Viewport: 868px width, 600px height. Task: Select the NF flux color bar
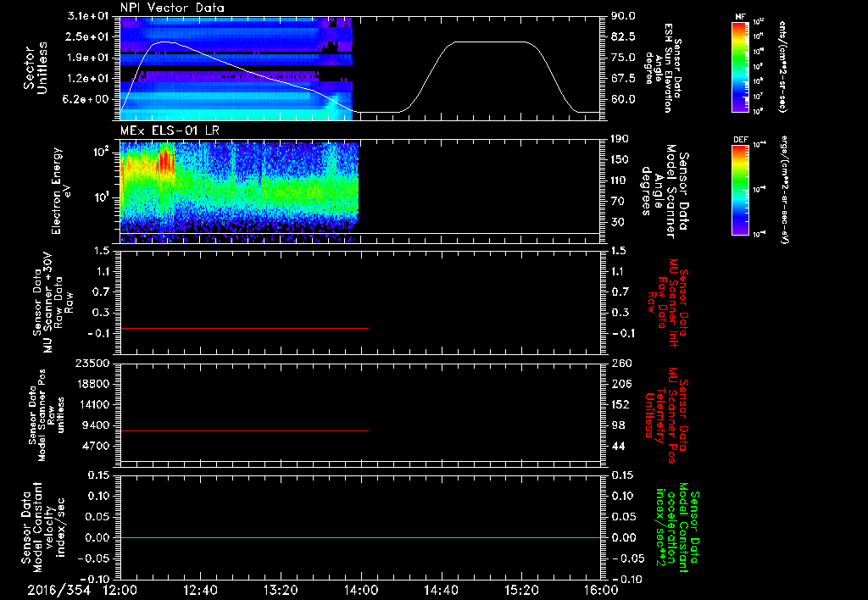tap(740, 66)
